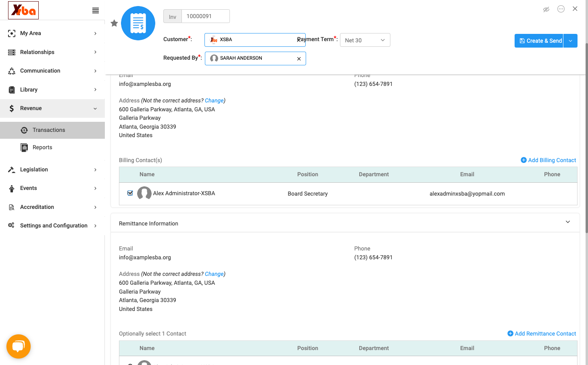
Task: Click Change link in remittance address
Action: (214, 274)
